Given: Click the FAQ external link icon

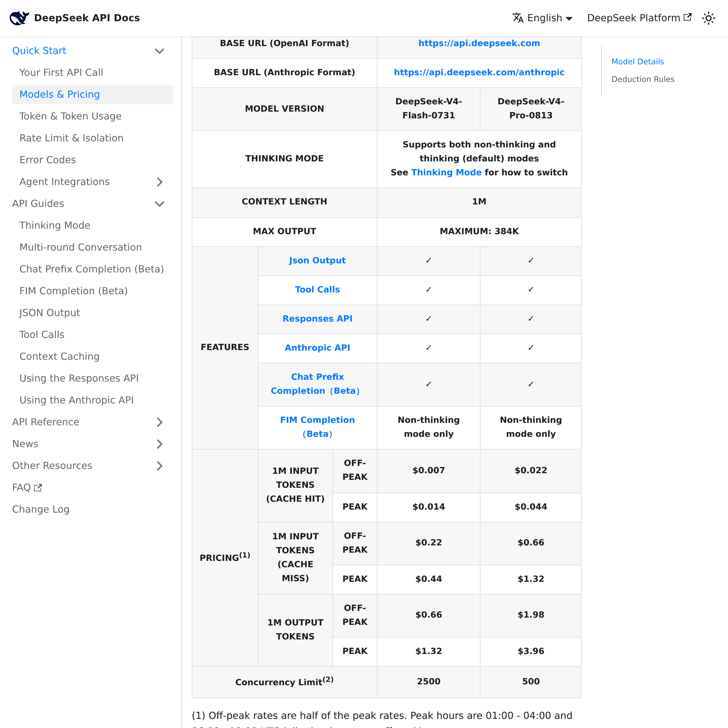Looking at the screenshot, I should [38, 487].
